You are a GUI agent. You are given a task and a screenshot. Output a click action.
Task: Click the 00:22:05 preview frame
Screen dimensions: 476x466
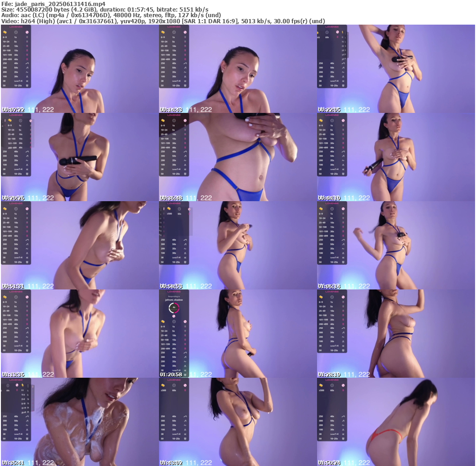pos(396,69)
